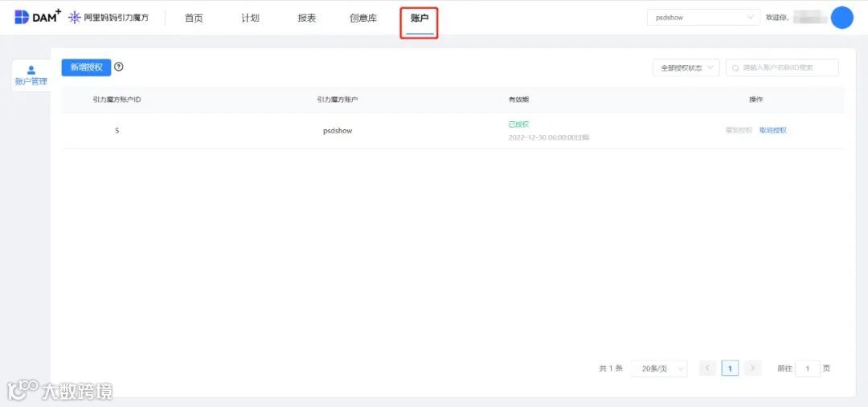Click the account ID cell showing 5

(117, 131)
